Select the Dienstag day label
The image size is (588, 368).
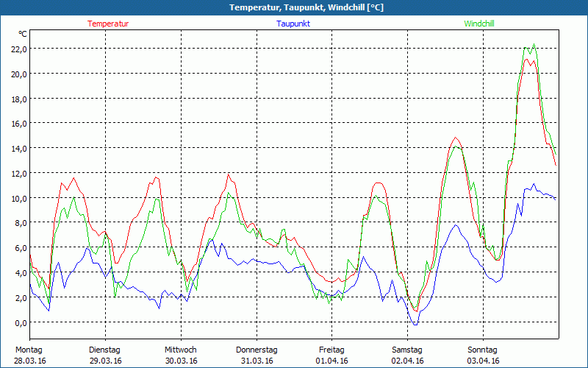point(104,350)
